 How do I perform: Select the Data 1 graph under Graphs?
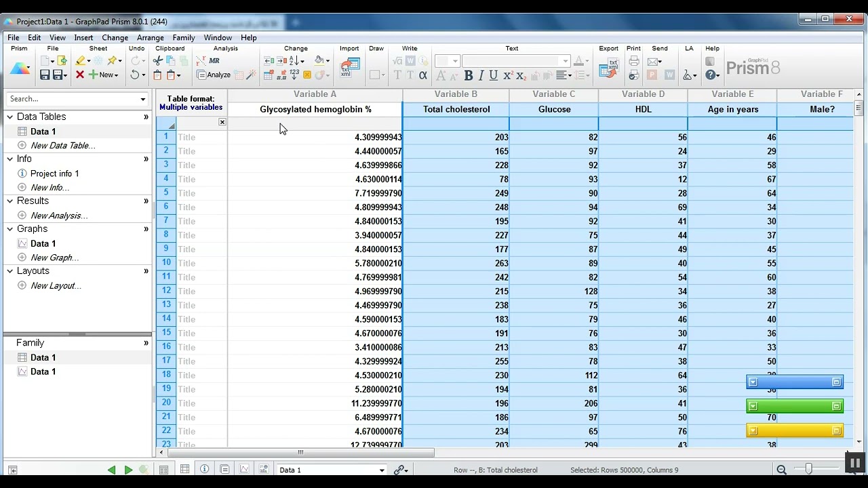tap(43, 243)
